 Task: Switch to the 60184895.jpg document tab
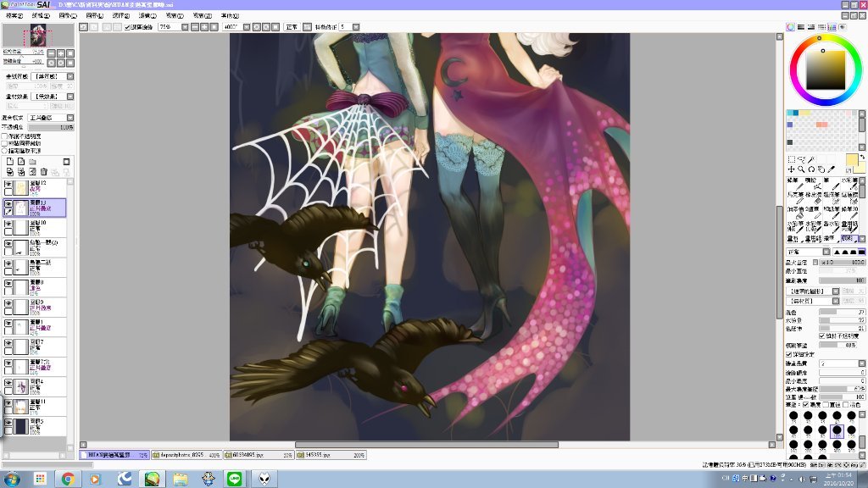point(258,455)
